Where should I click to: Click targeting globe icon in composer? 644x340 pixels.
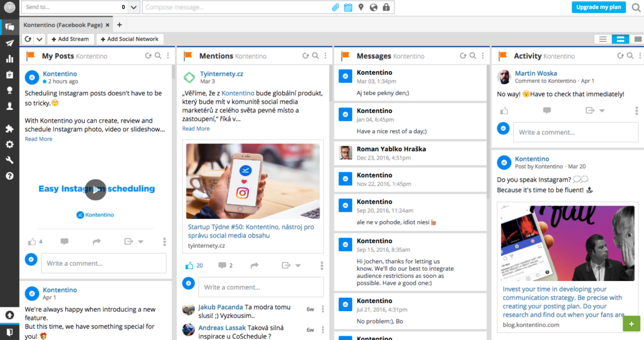coord(374,7)
